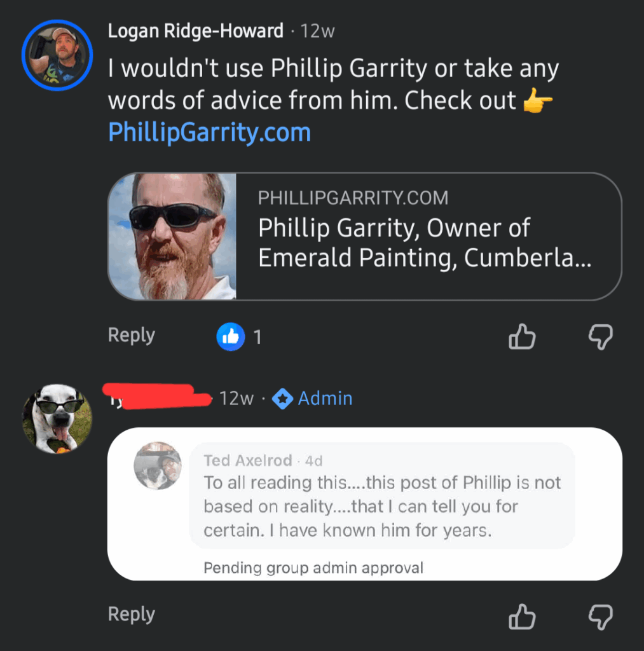Click the blue like reaction icon
The height and width of the screenshot is (651, 644).
(231, 336)
